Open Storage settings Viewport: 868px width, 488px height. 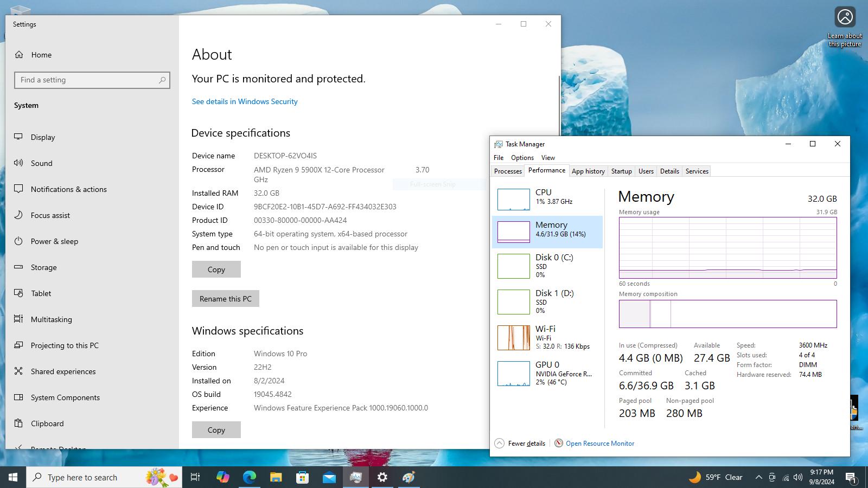(x=92, y=267)
